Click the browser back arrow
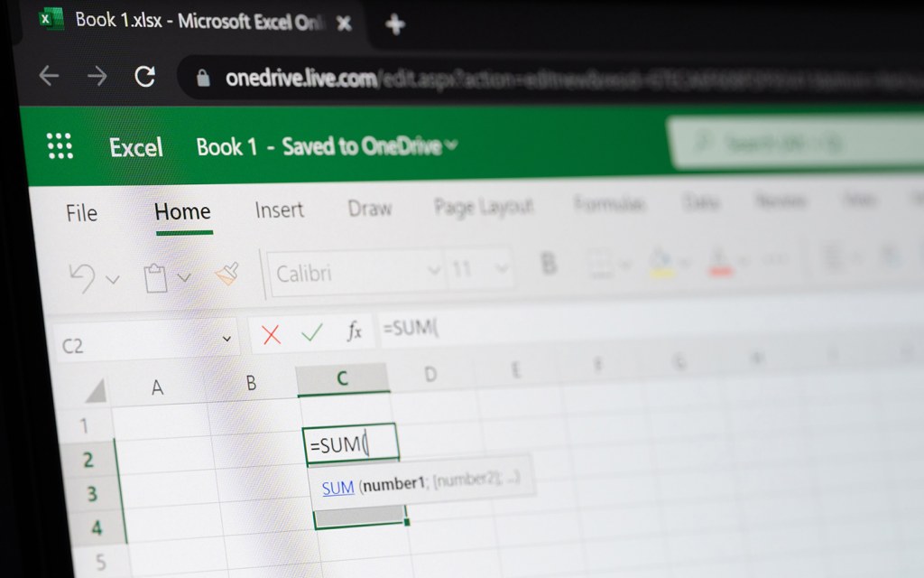924x578 pixels. pos(49,76)
